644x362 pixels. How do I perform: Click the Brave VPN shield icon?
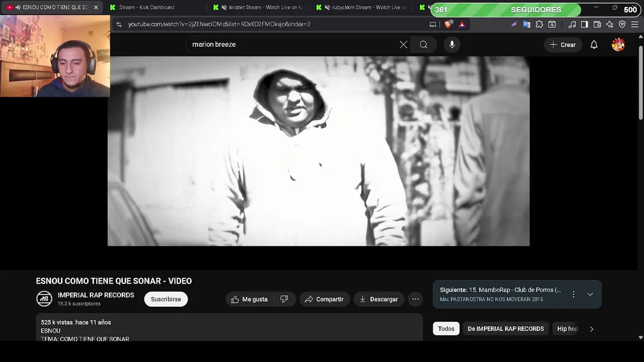(622, 24)
